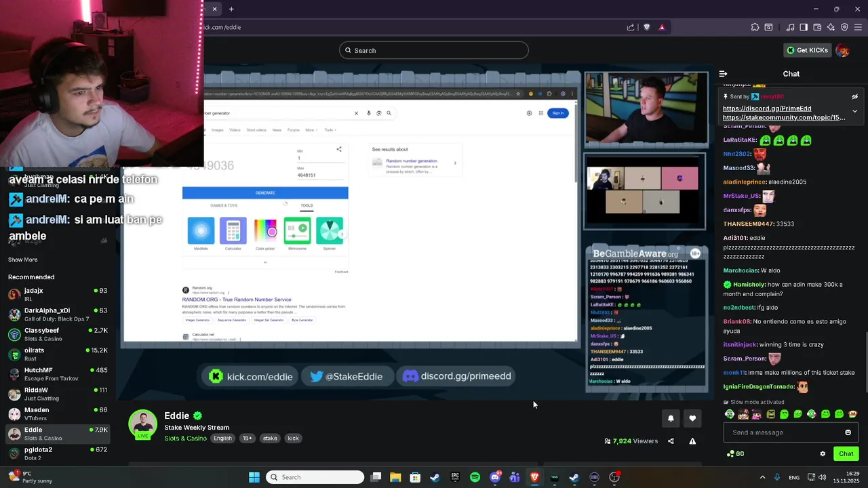Viewport: 868px width, 488px height.
Task: Click the green Chat send button
Action: pos(846,454)
